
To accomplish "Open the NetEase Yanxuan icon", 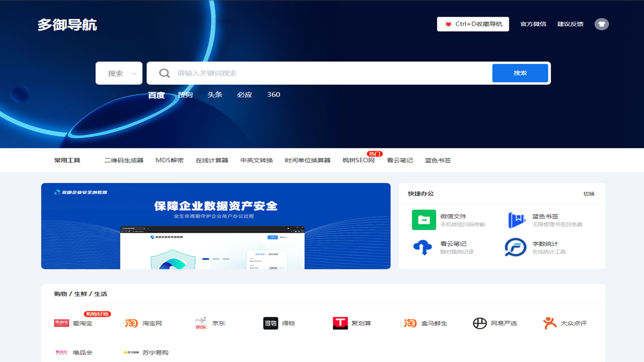I will (x=479, y=323).
